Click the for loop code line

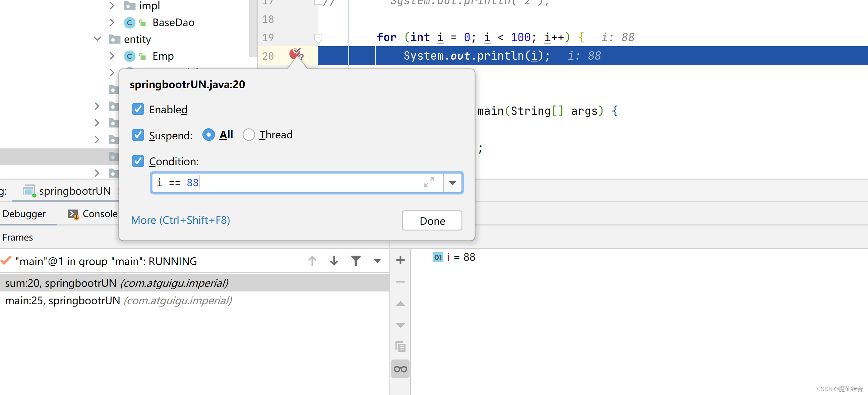tap(481, 38)
